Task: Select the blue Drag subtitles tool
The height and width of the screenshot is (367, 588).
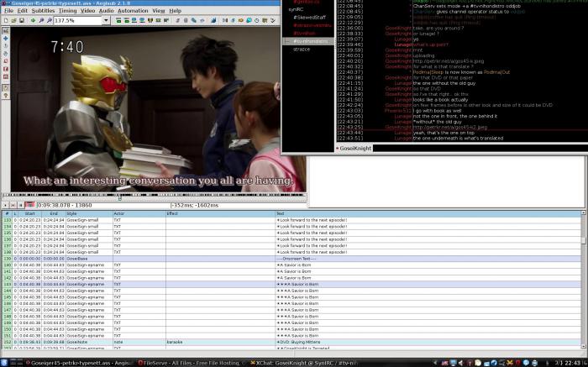Action: click(5, 39)
